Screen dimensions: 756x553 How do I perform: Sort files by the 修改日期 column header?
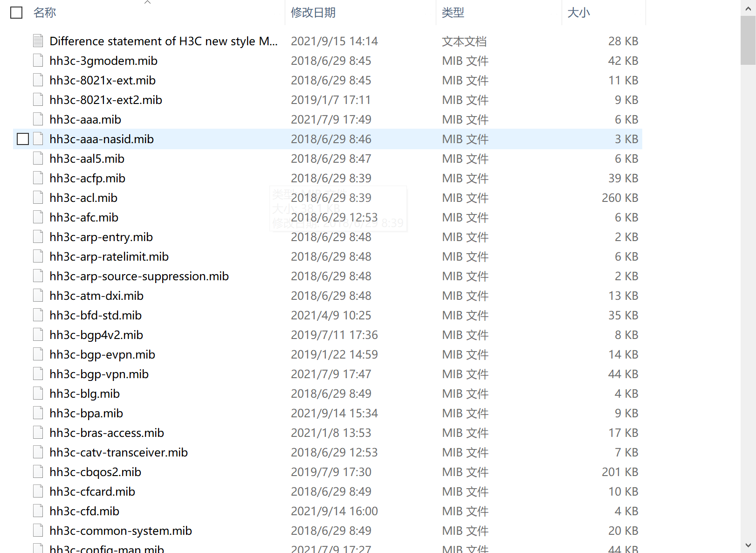[x=313, y=13]
